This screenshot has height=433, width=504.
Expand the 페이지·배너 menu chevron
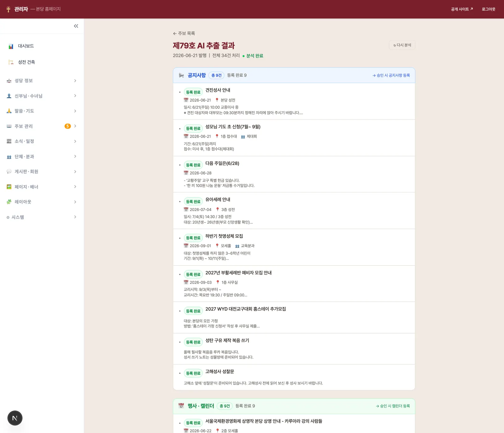pos(75,187)
